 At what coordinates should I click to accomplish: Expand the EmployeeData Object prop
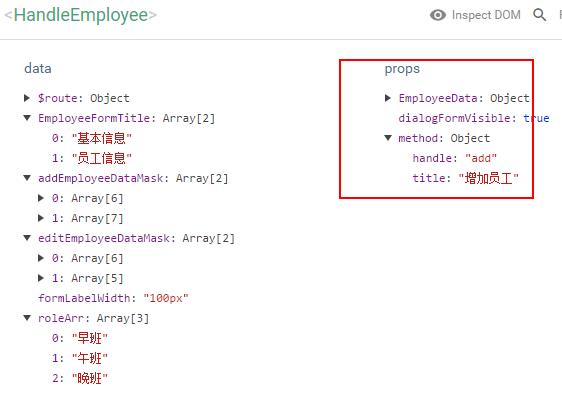coord(388,98)
